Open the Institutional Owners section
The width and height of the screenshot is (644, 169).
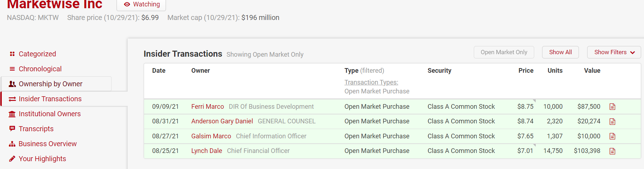tap(50, 114)
